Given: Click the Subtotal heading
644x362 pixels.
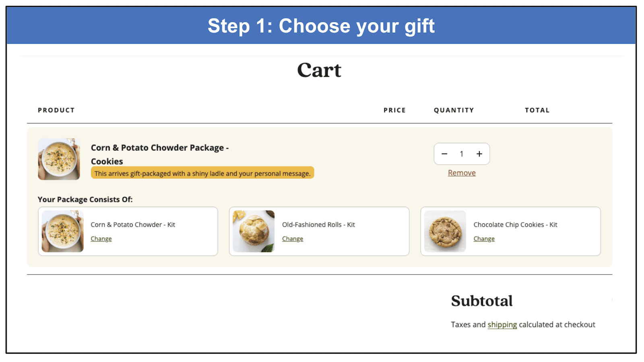Looking at the screenshot, I should (482, 301).
